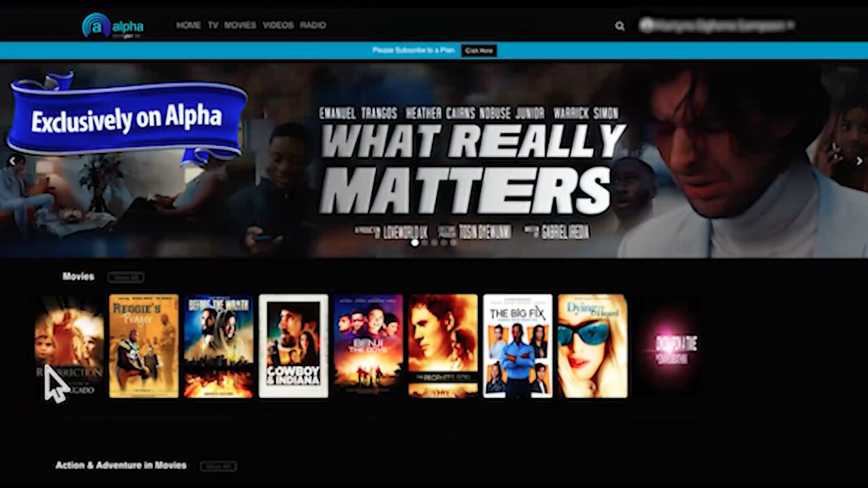
Task: Open the Reggie's Prayer movie poster
Action: pyautogui.click(x=144, y=346)
